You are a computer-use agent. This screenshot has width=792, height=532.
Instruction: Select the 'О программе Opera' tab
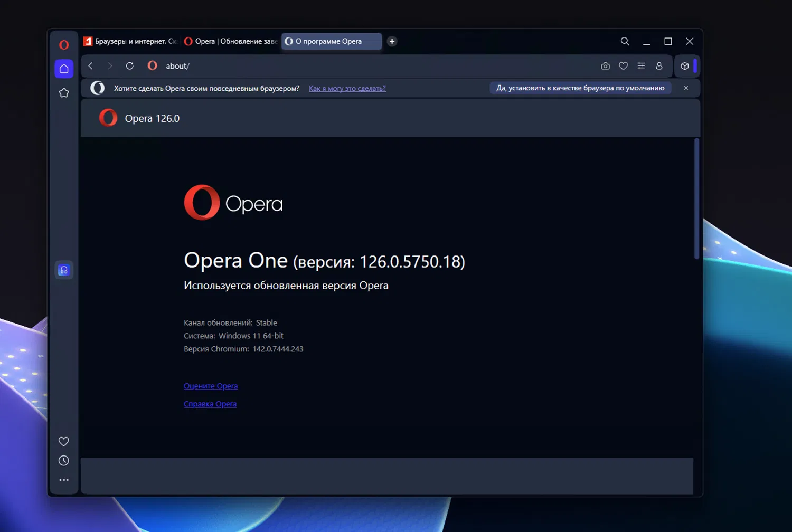tap(332, 41)
